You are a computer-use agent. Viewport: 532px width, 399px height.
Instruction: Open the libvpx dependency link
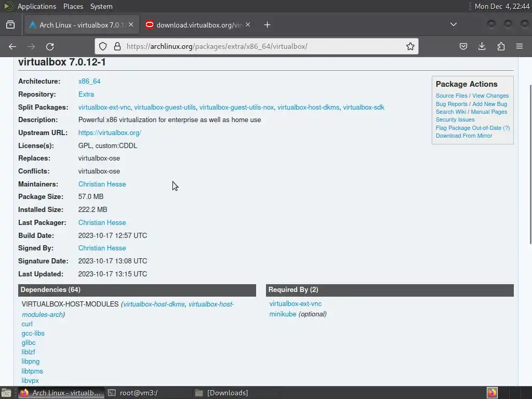30,381
